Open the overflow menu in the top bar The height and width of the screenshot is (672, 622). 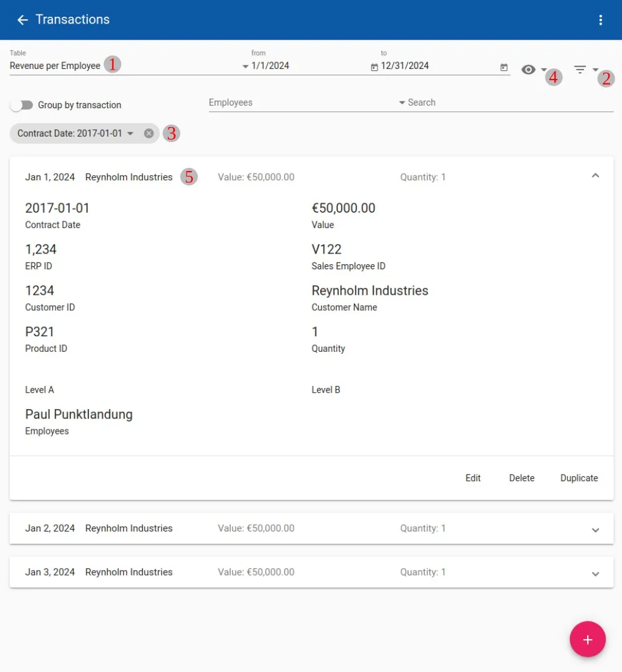pyautogui.click(x=601, y=19)
